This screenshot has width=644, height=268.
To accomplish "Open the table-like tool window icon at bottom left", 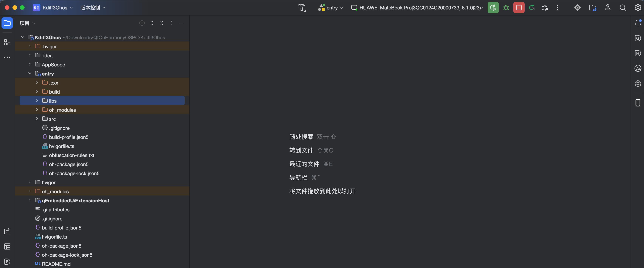I will (x=7, y=246).
